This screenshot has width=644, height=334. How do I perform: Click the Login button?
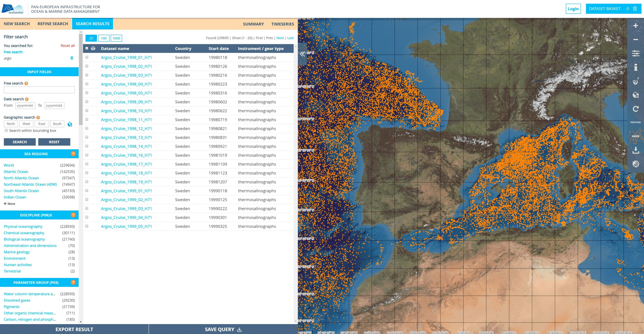[x=573, y=9]
